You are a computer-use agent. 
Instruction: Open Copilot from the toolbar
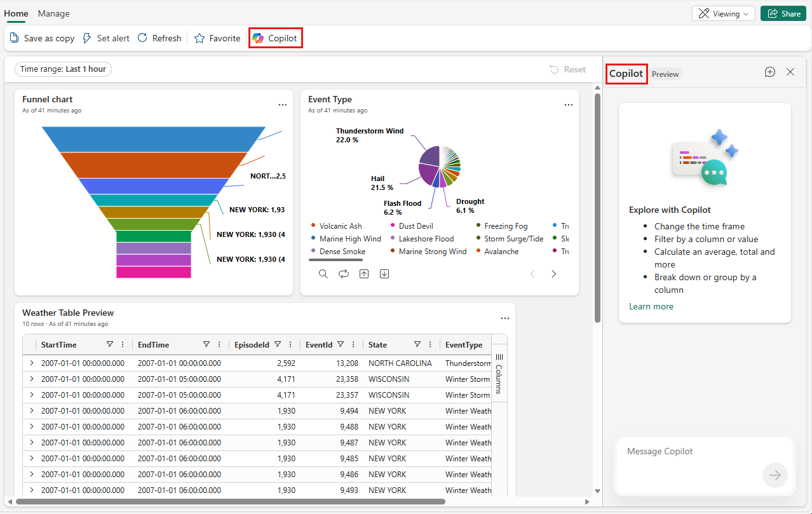[275, 38]
